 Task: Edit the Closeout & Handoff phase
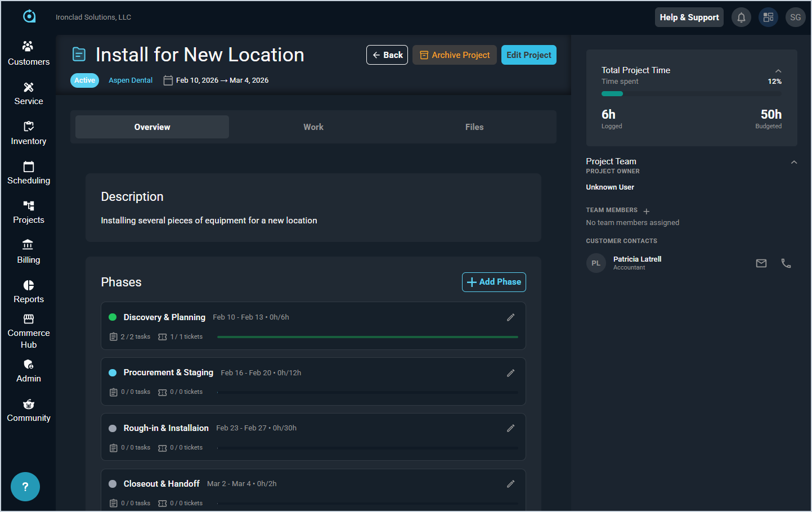click(510, 484)
